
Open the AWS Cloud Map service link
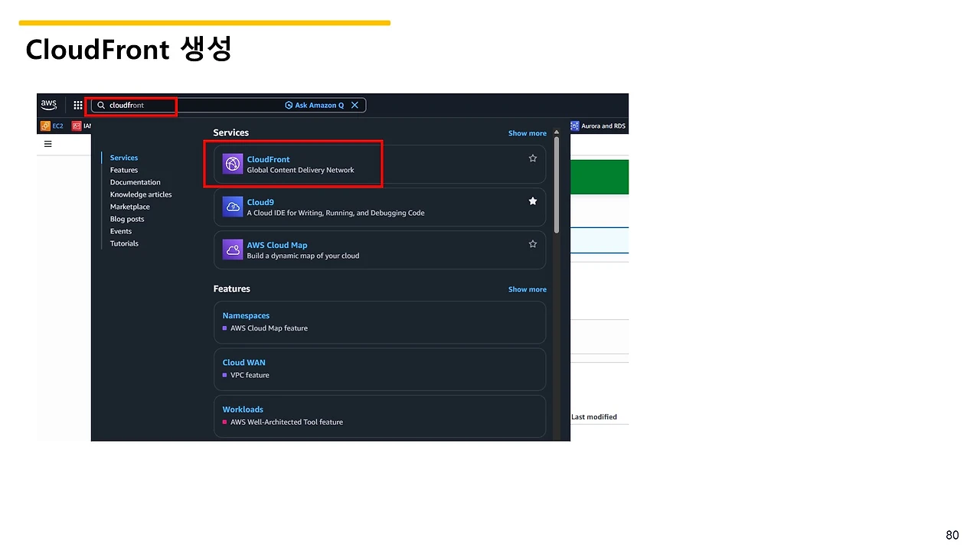pyautogui.click(x=277, y=245)
